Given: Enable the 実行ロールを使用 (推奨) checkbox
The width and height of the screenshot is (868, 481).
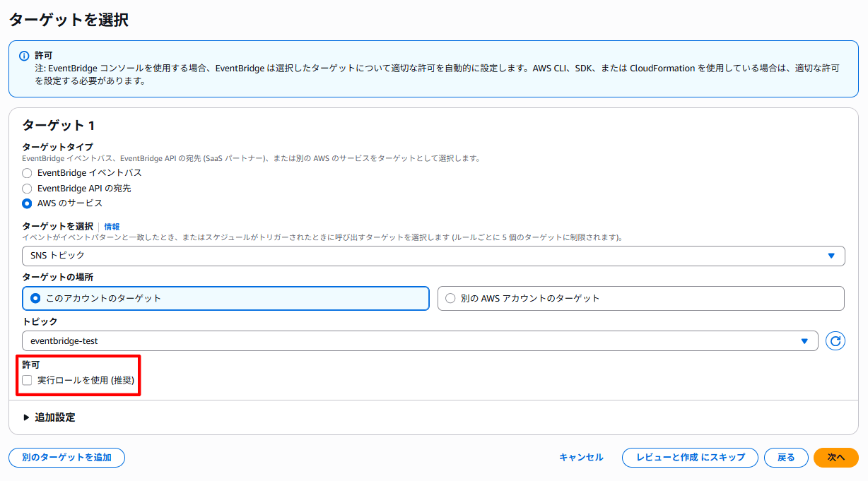Looking at the screenshot, I should pyautogui.click(x=26, y=379).
